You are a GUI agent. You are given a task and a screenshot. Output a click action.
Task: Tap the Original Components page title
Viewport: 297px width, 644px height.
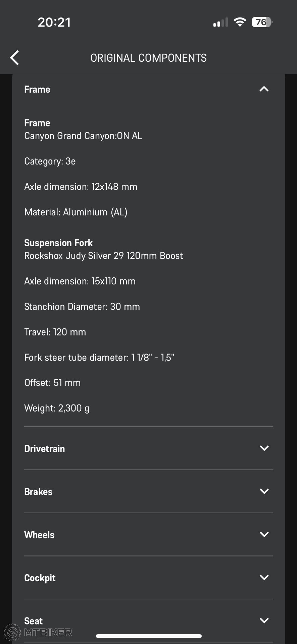coord(148,58)
